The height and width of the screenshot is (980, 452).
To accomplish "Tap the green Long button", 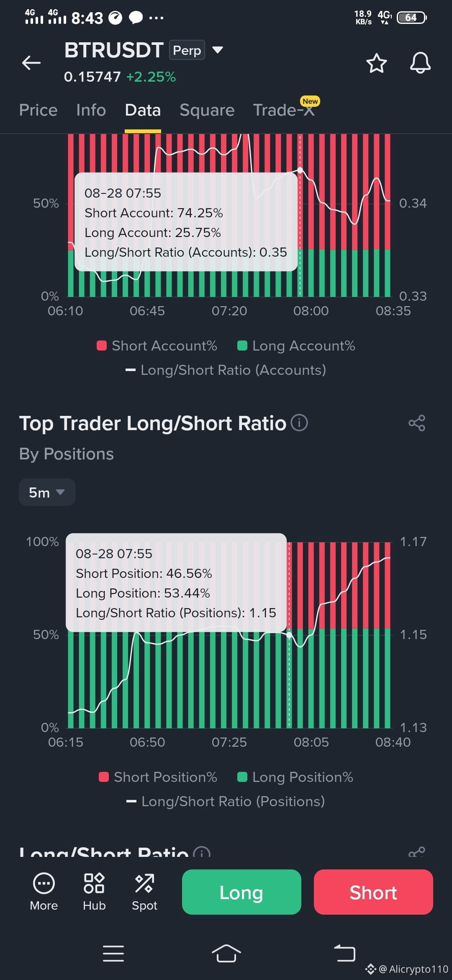I will point(241,892).
